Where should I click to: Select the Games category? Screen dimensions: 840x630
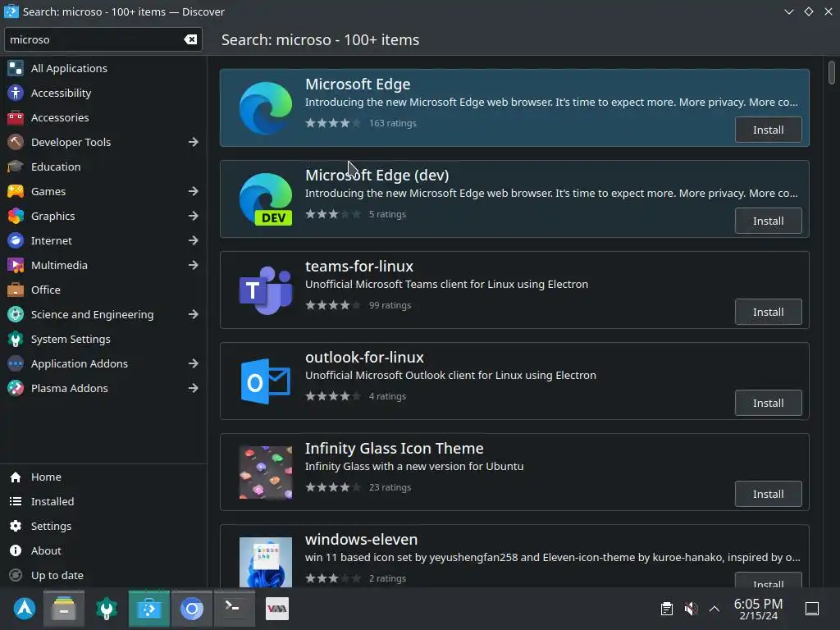tap(103, 191)
